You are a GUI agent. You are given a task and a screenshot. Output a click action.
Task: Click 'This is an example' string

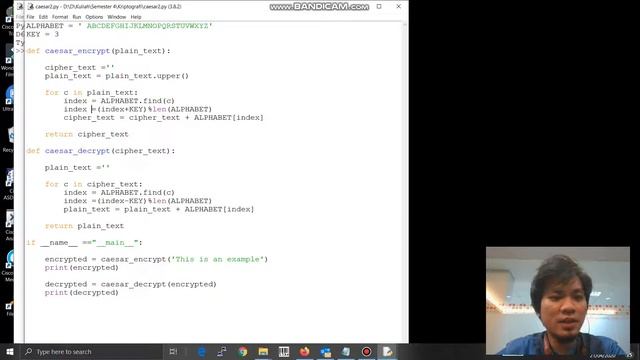coord(218,259)
